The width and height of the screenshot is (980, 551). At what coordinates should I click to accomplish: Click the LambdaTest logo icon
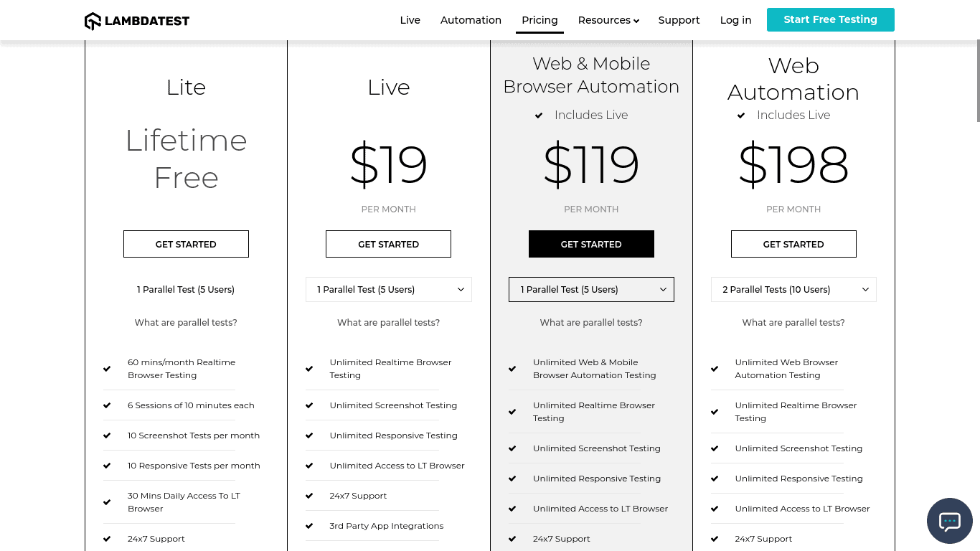93,21
